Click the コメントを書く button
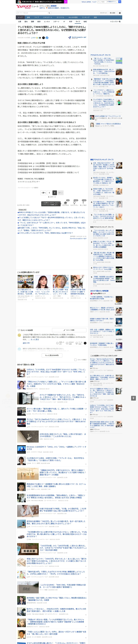Screen dimensions: 138x644 click(69, 330)
